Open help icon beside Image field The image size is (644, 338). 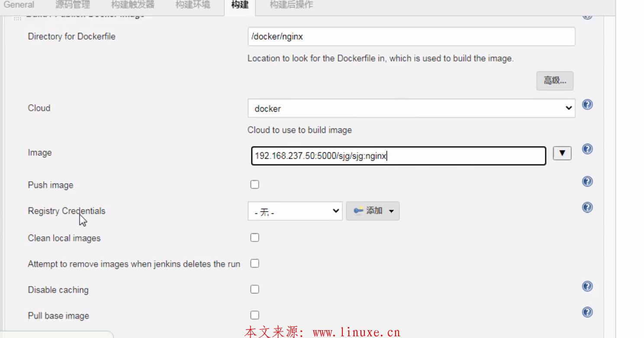click(x=587, y=149)
